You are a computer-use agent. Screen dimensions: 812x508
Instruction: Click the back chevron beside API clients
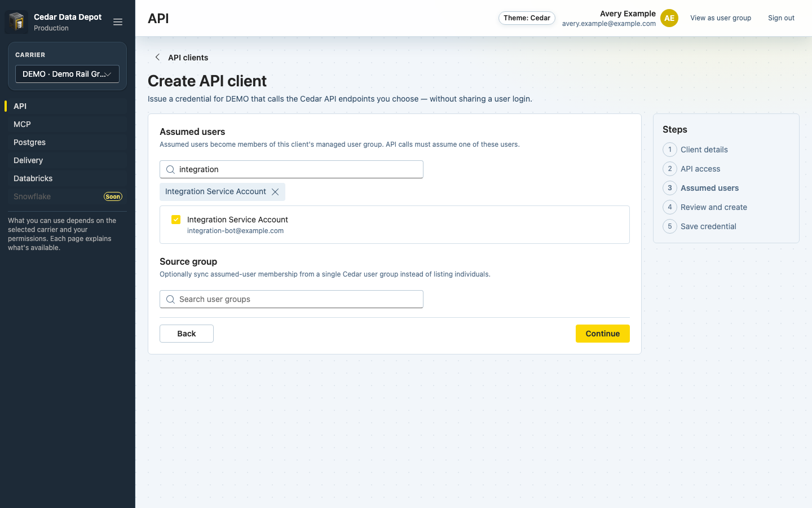157,57
